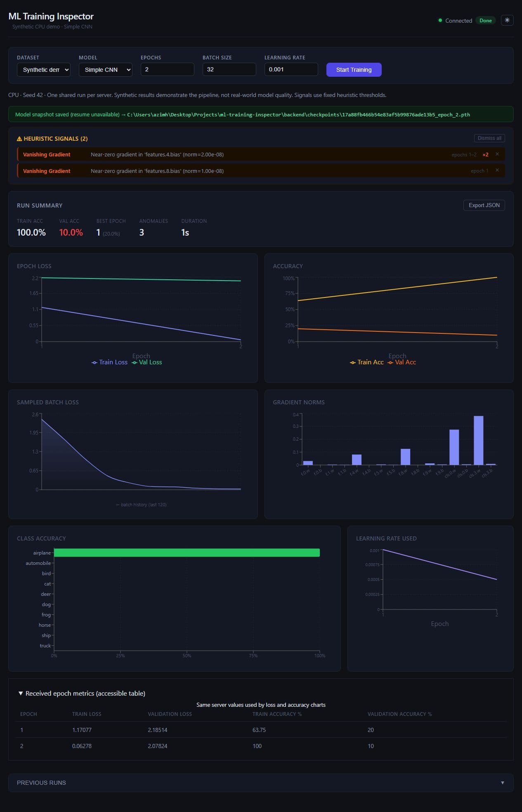522x812 pixels.
Task: Click the Train Acc legend item
Action: [366, 362]
